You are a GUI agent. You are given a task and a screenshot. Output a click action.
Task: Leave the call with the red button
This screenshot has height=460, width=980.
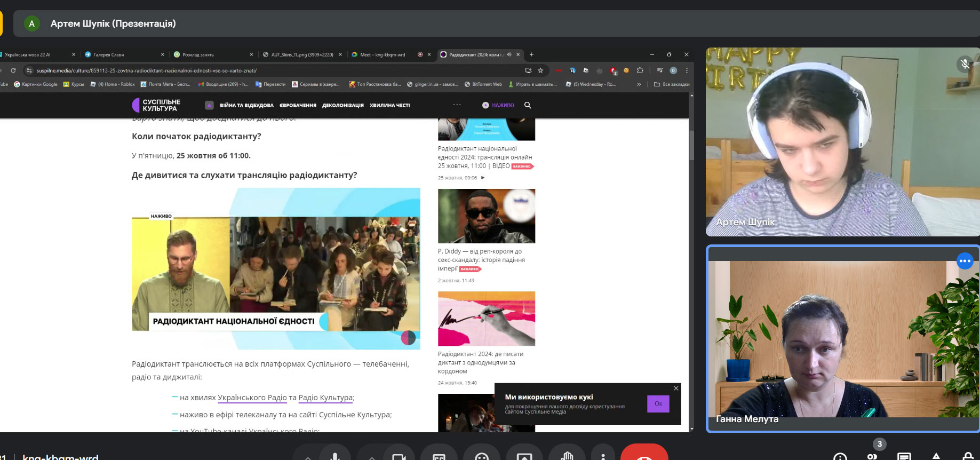point(644,454)
